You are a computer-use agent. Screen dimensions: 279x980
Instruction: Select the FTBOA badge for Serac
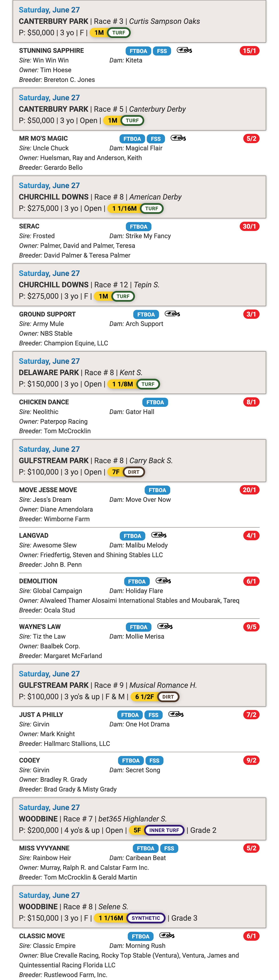pyautogui.click(x=139, y=227)
